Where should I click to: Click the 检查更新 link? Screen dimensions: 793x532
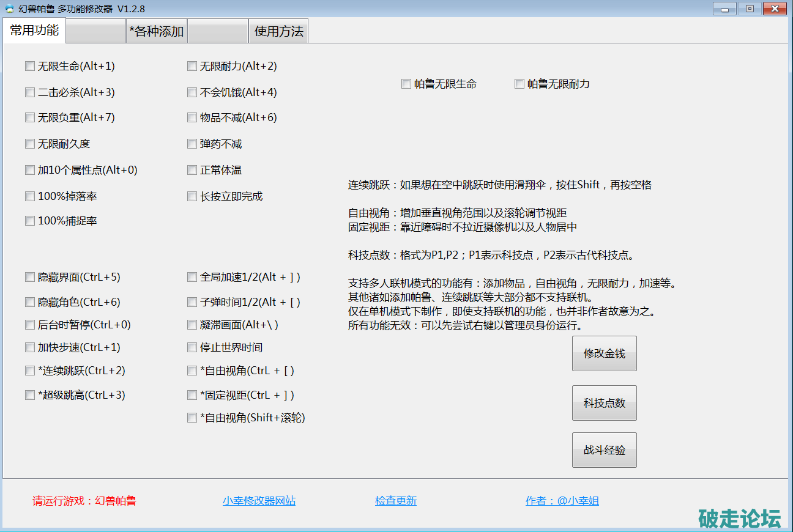tap(396, 501)
